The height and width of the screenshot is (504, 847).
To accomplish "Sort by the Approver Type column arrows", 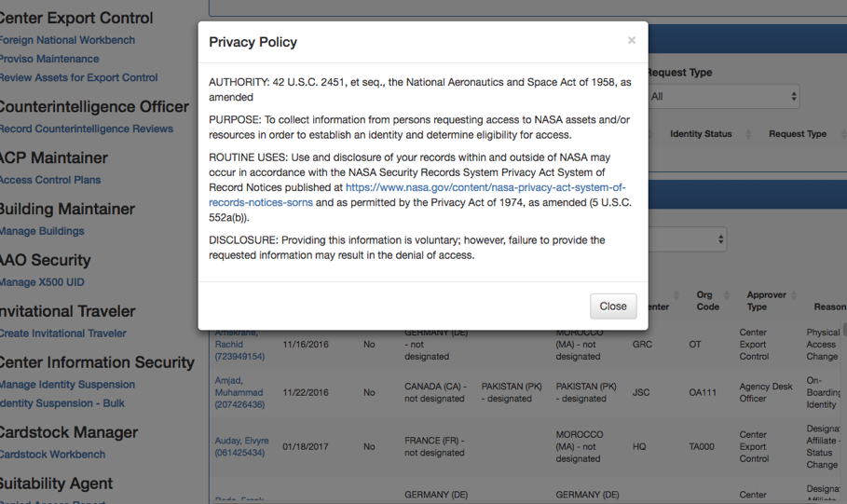I will click(794, 295).
